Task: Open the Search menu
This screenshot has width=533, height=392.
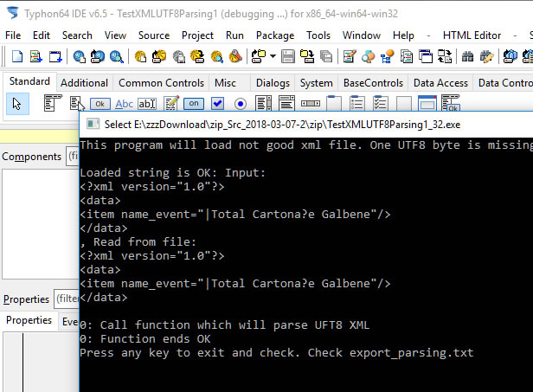Action: point(77,35)
